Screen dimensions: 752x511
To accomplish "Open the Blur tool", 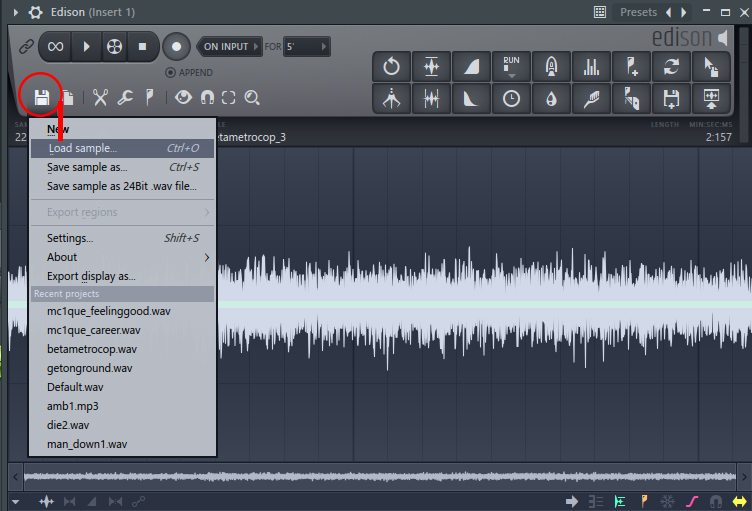I will point(391,98).
